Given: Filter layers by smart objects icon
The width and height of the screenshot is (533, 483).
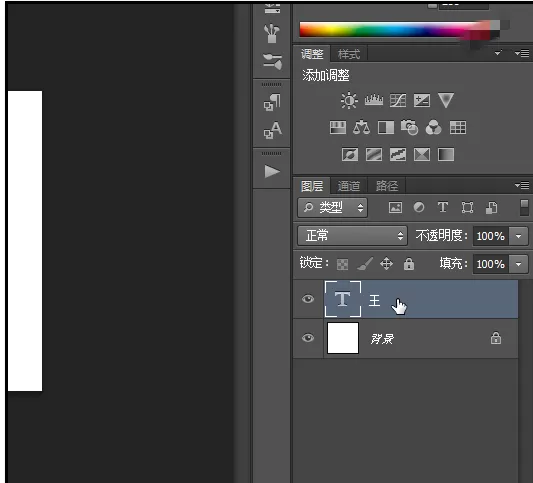Looking at the screenshot, I should (x=492, y=207).
